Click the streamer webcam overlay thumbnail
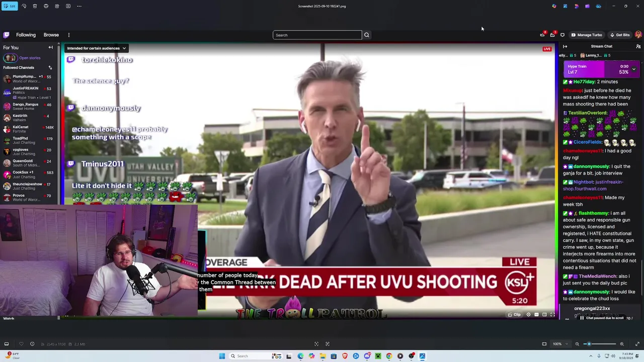This screenshot has width=644, height=362. tap(99, 260)
